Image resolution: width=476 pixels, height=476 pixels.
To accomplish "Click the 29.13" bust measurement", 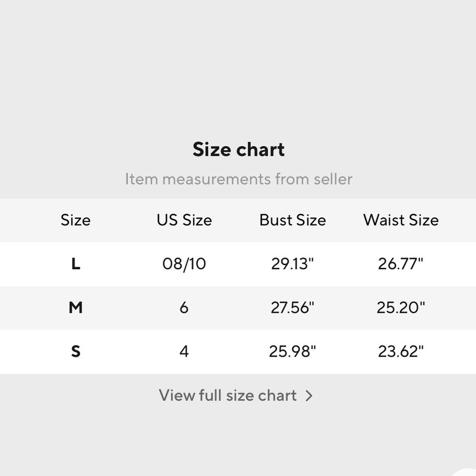I will click(292, 264).
